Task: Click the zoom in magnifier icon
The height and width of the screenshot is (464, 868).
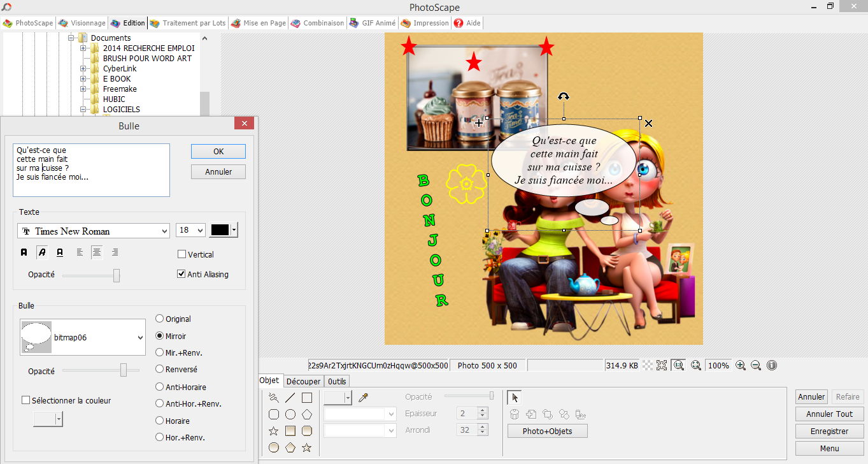Action: click(741, 366)
